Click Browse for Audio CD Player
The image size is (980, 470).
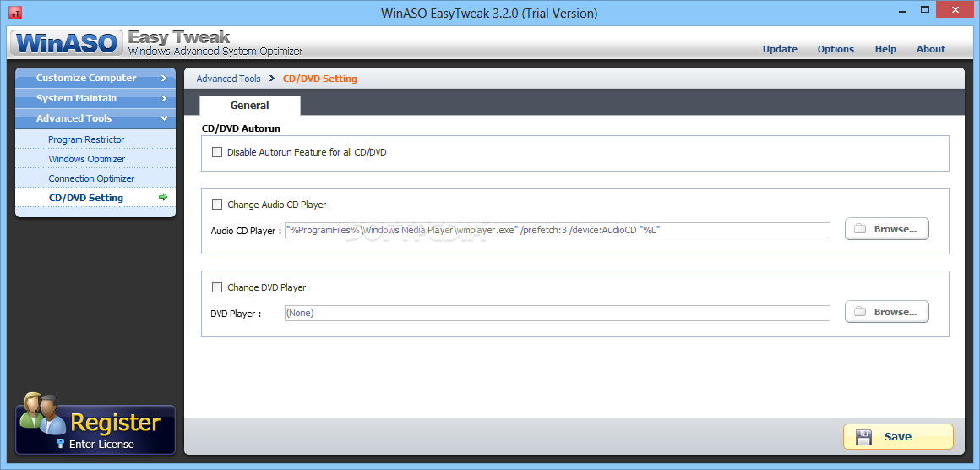coord(887,229)
